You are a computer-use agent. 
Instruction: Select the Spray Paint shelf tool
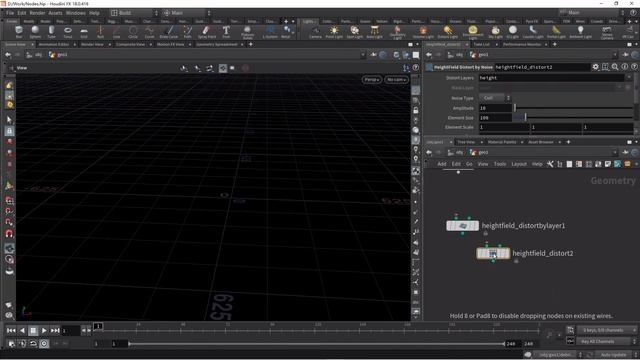[207, 31]
